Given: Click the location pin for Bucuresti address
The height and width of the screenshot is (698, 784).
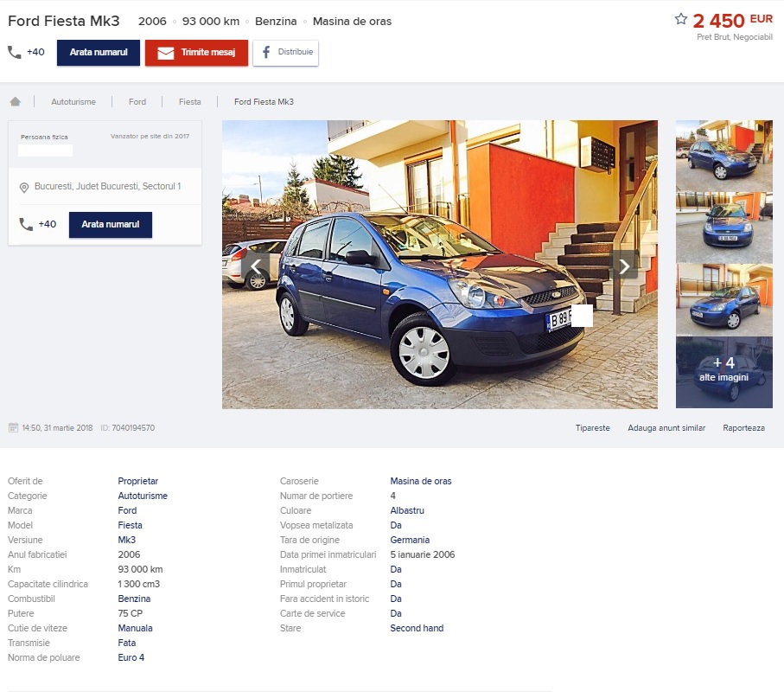Looking at the screenshot, I should (x=24, y=187).
